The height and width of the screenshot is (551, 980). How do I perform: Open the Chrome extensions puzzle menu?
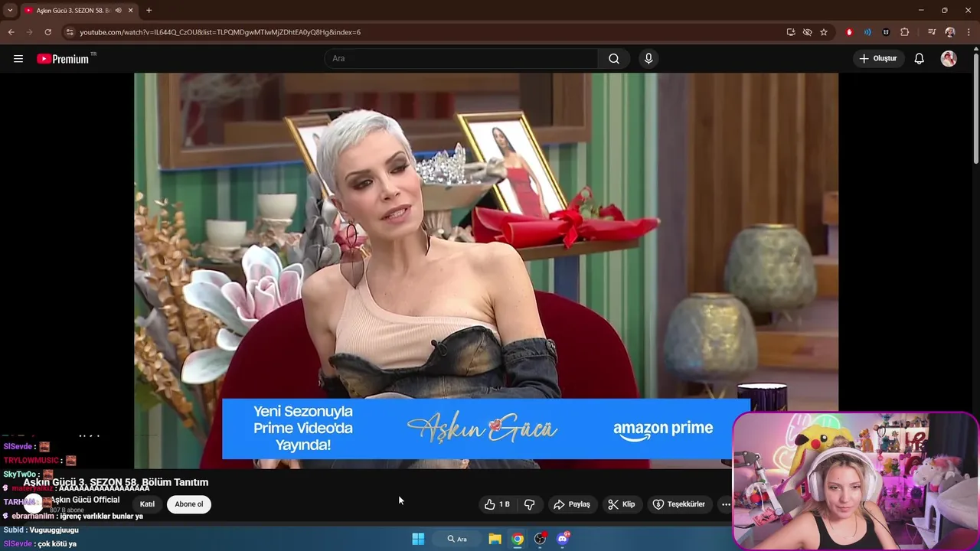pos(905,32)
